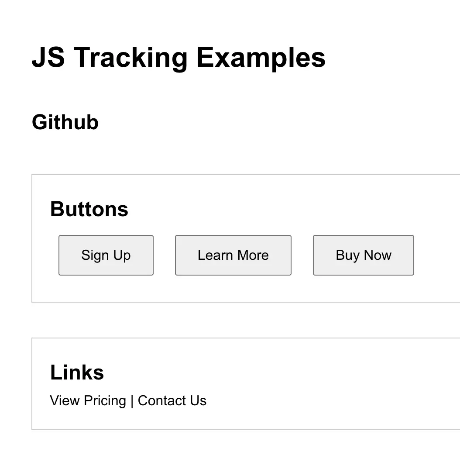Select the JS Tracking Examples page title

click(x=179, y=57)
